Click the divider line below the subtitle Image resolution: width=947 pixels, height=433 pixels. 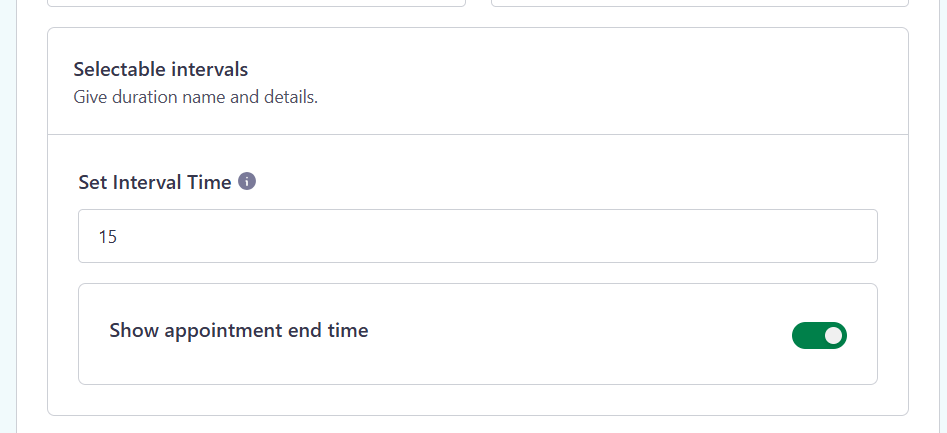coord(477,134)
